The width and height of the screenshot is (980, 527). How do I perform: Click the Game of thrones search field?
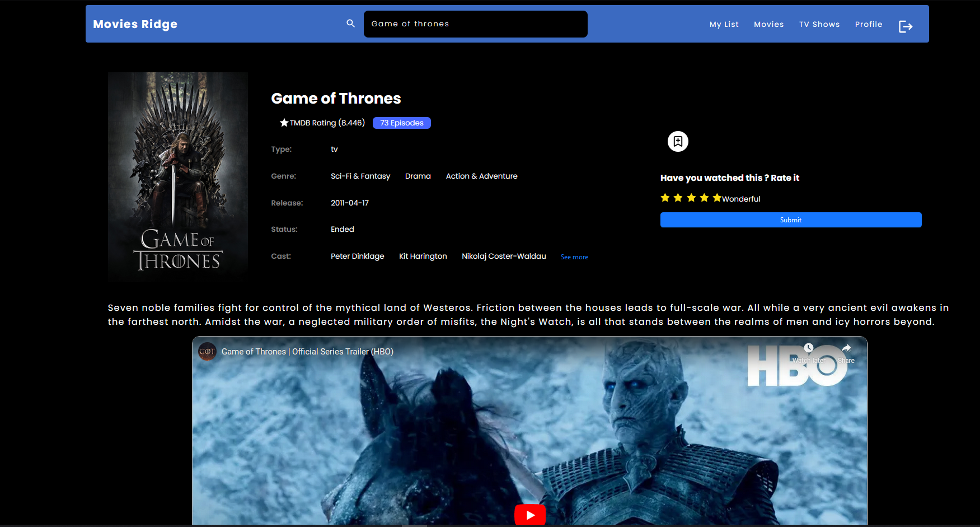tap(475, 24)
